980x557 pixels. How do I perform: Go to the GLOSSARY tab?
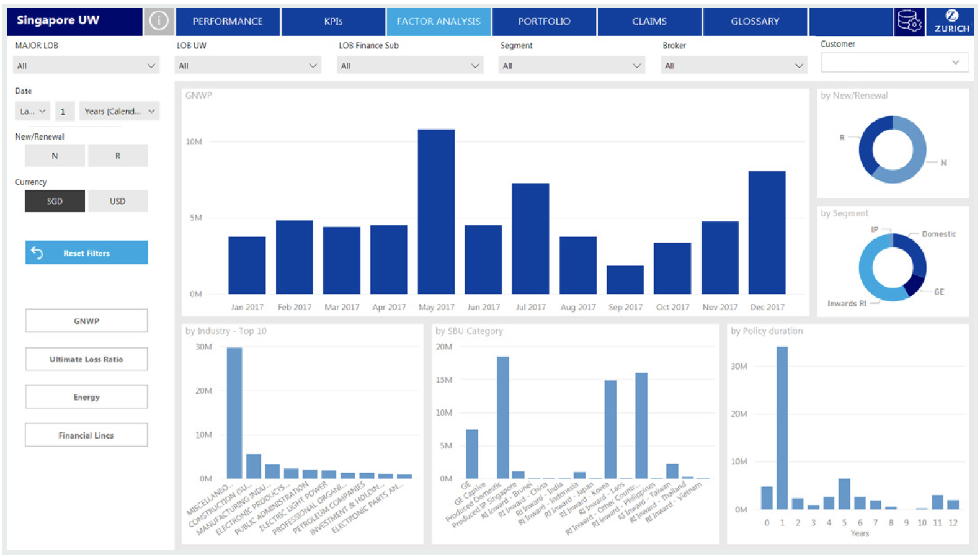pos(755,22)
